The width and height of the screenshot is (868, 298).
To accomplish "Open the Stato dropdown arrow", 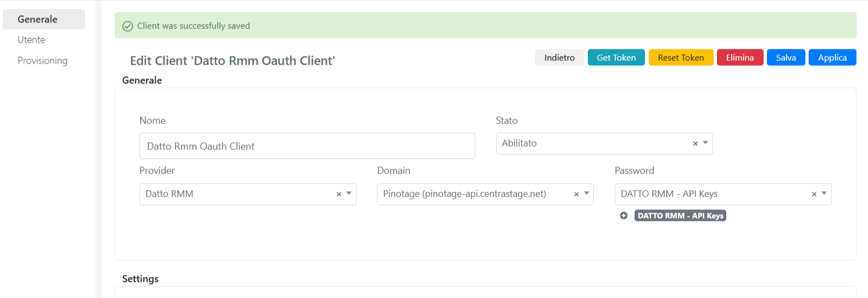I will pyautogui.click(x=705, y=143).
